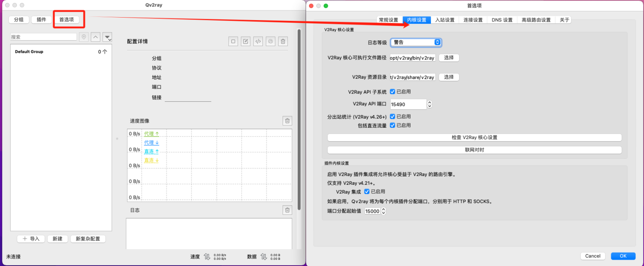Click the 检查 V2Ray 核心设置 button
Image resolution: width=644 pixels, height=266 pixels.
pyautogui.click(x=474, y=137)
